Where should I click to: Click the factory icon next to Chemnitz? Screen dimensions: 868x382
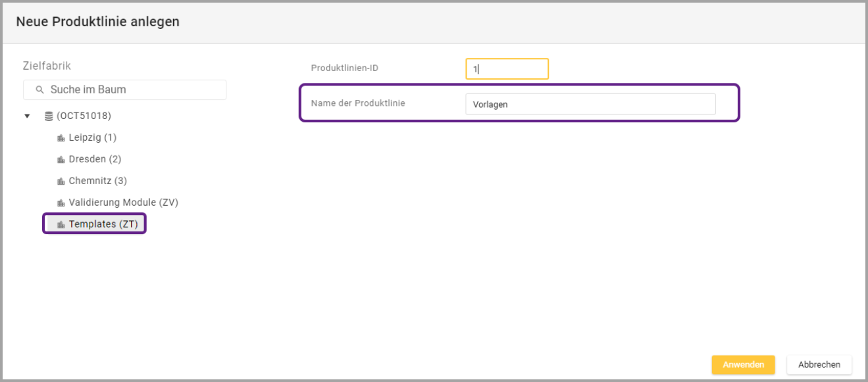coord(61,181)
